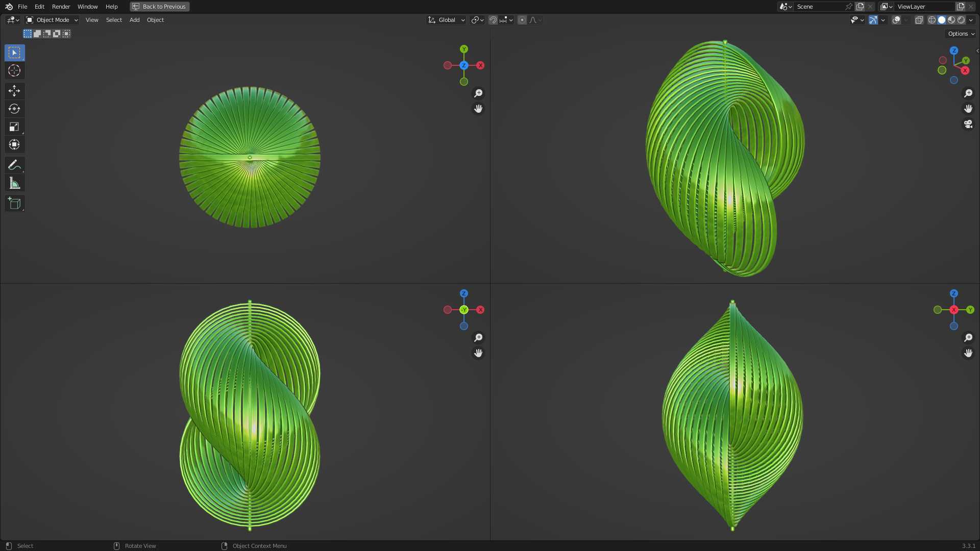This screenshot has width=980, height=551.
Task: Open the Object Mode dropdown
Action: [x=52, y=20]
